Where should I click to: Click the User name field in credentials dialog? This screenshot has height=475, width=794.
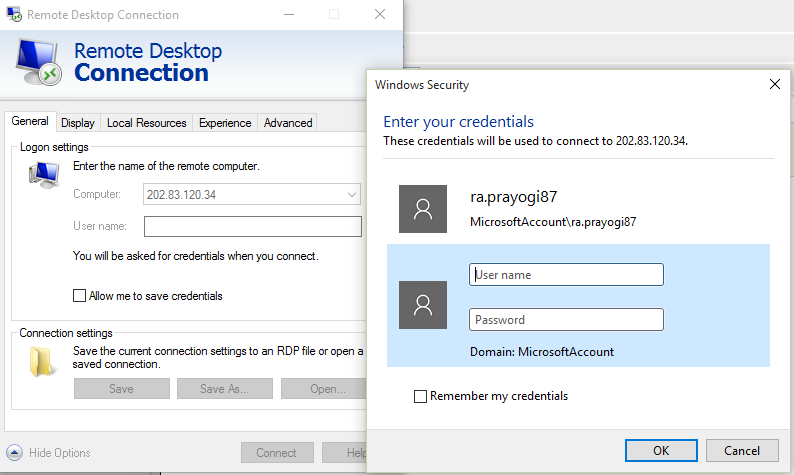tap(566, 275)
